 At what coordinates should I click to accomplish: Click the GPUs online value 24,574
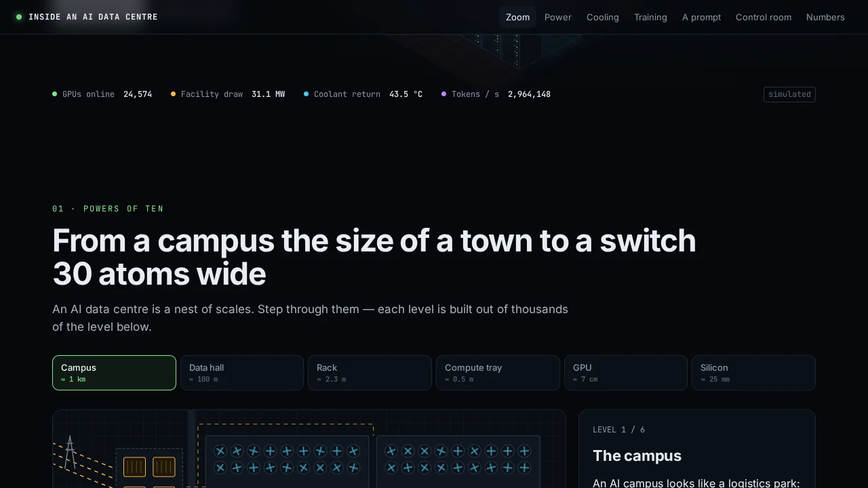[x=138, y=94]
